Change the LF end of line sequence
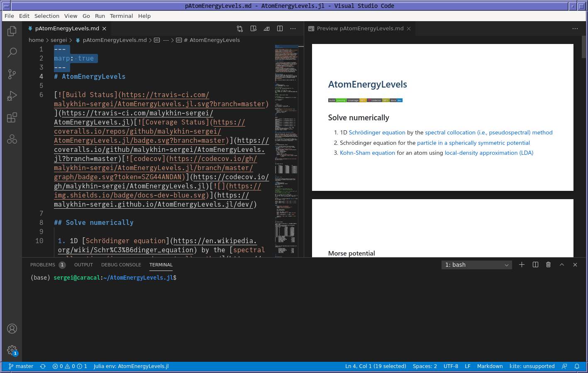This screenshot has height=373, width=588. coord(468,366)
